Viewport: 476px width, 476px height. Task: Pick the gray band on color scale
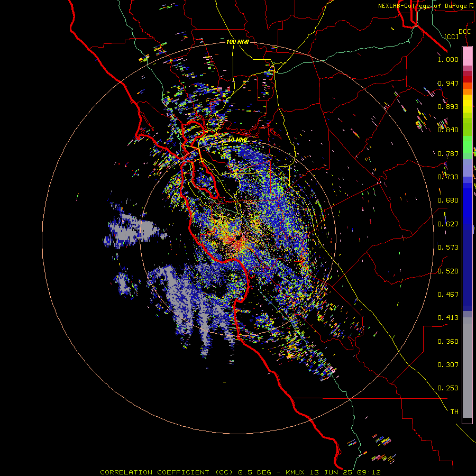tap(467, 368)
